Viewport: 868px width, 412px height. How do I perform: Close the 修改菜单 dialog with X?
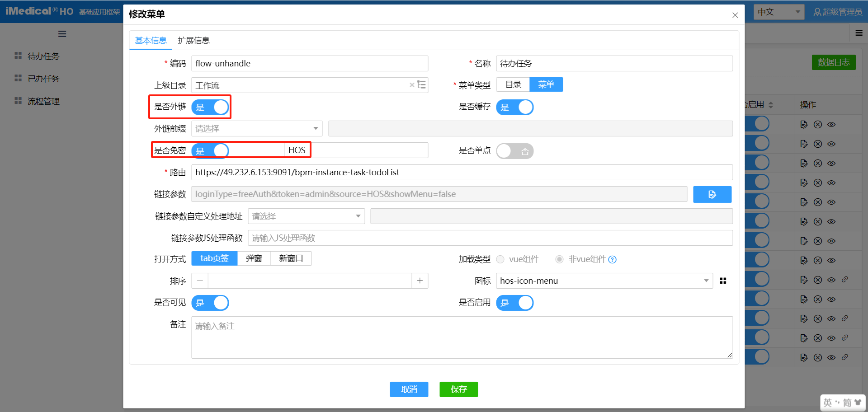coord(735,15)
